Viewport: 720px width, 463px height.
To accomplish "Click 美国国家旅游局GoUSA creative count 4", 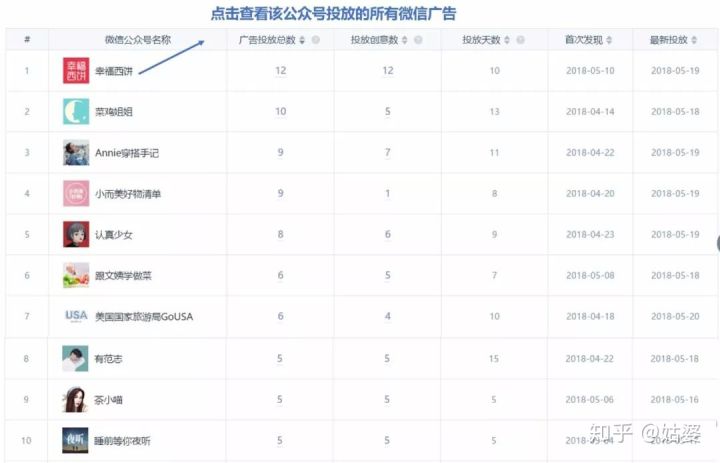I will click(x=388, y=316).
